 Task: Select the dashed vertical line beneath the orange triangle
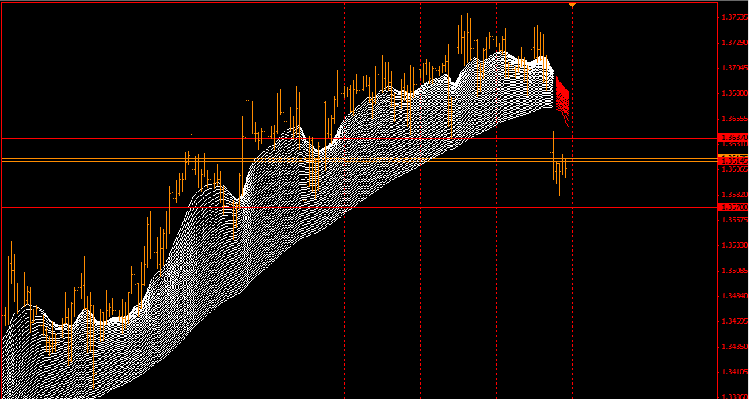pos(573,201)
